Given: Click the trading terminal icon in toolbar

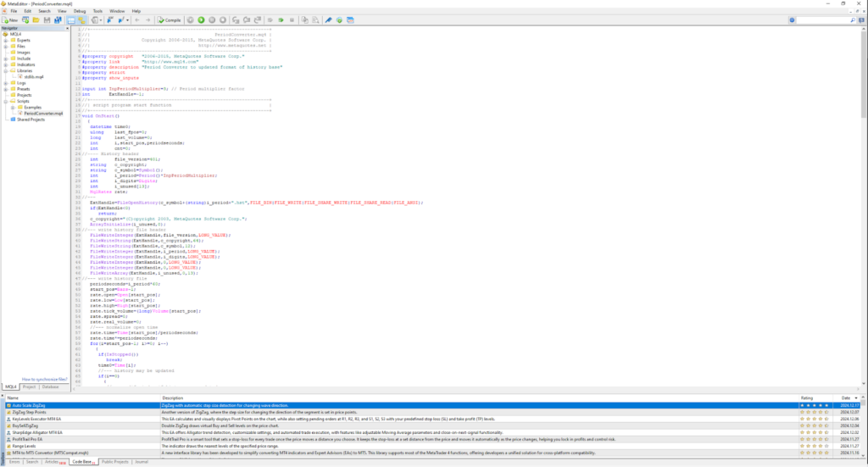Looking at the screenshot, I should [x=350, y=20].
